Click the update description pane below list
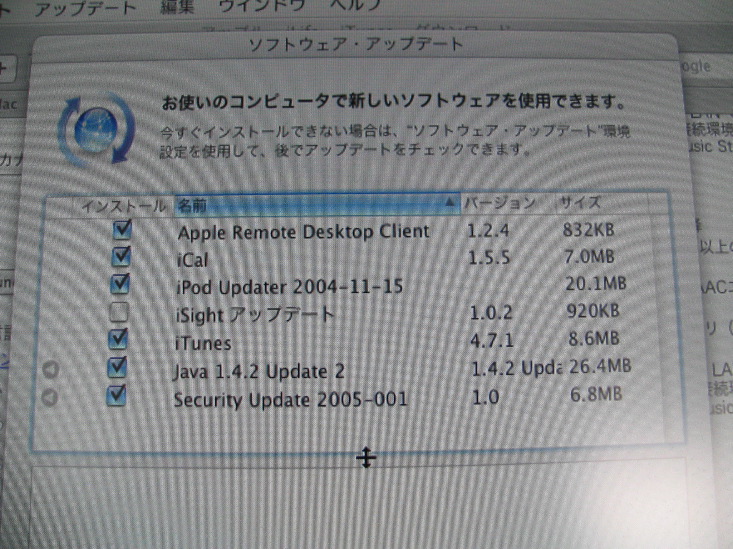 pos(359,507)
